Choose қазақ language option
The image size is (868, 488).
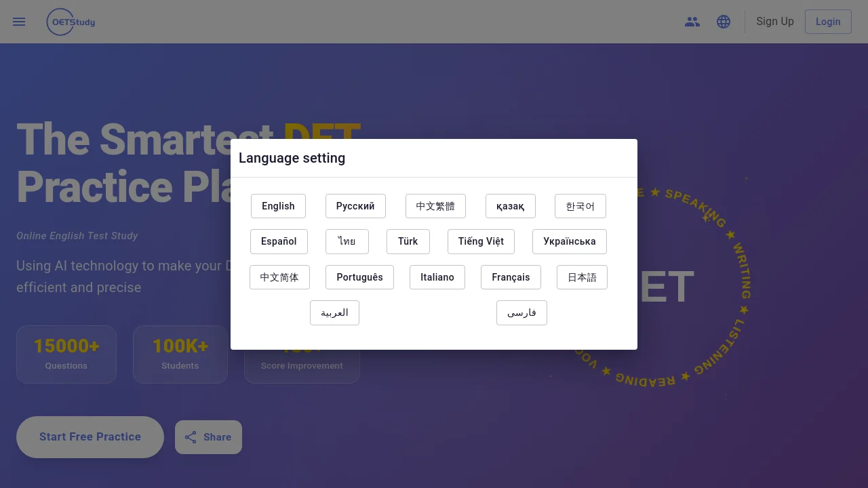point(511,206)
